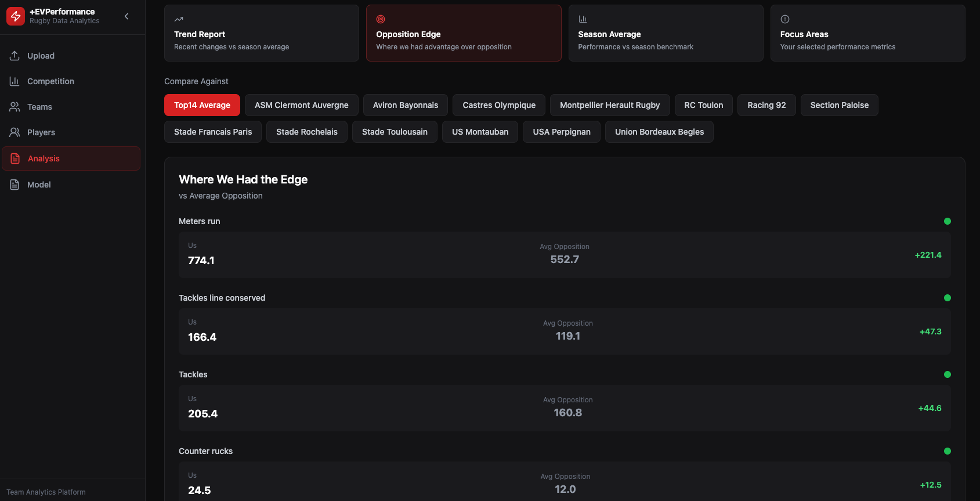Click the Opposition Edge target icon
The image size is (980, 501).
pyautogui.click(x=381, y=19)
